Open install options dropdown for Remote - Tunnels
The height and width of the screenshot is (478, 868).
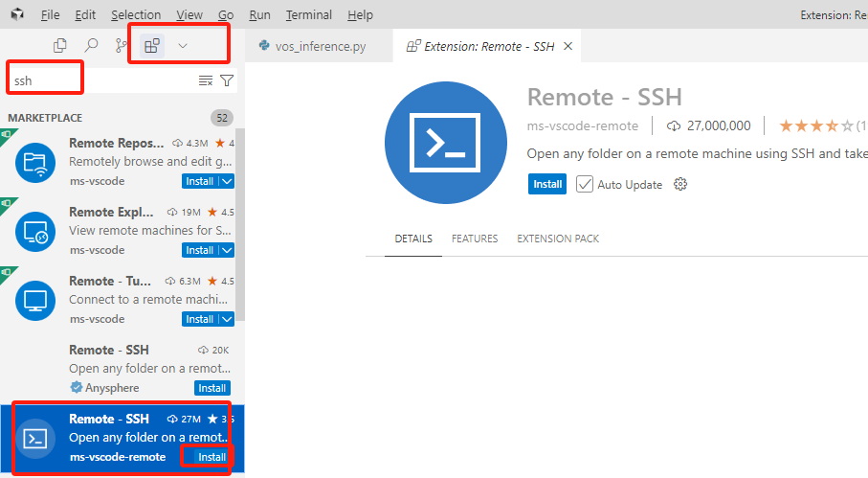pos(227,319)
